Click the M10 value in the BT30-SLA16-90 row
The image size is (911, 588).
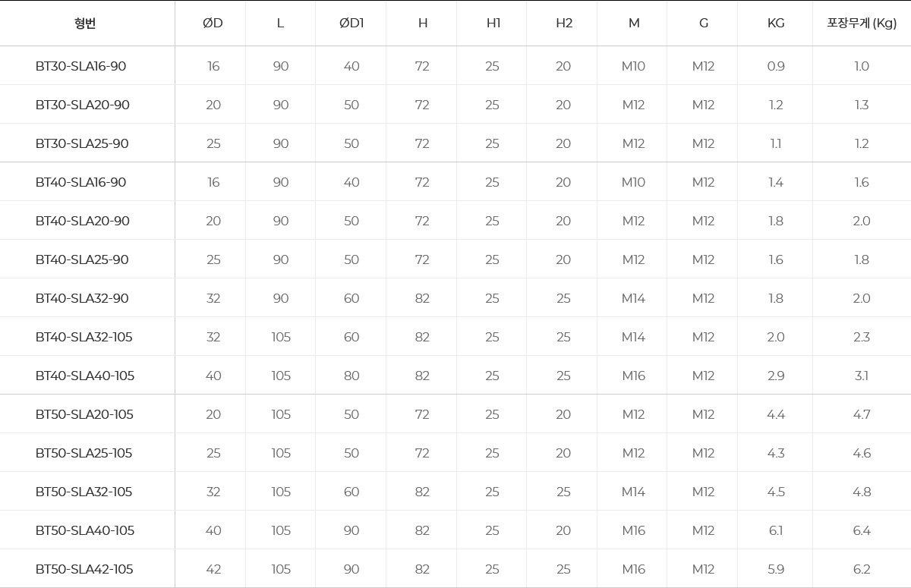[x=633, y=66]
